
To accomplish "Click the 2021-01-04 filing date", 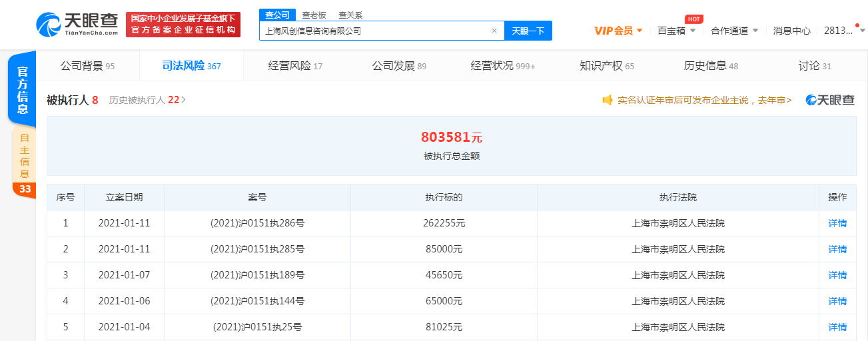I will point(124,327).
